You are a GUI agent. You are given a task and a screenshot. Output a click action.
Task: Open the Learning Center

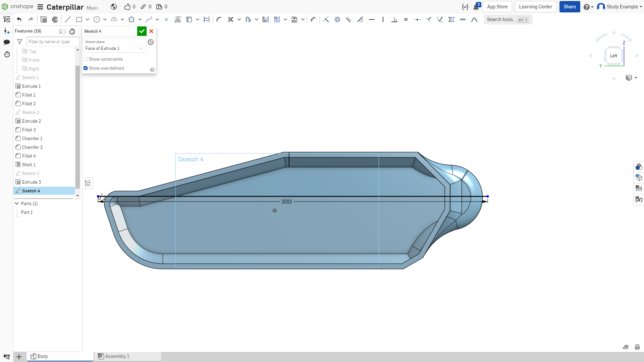pos(535,7)
